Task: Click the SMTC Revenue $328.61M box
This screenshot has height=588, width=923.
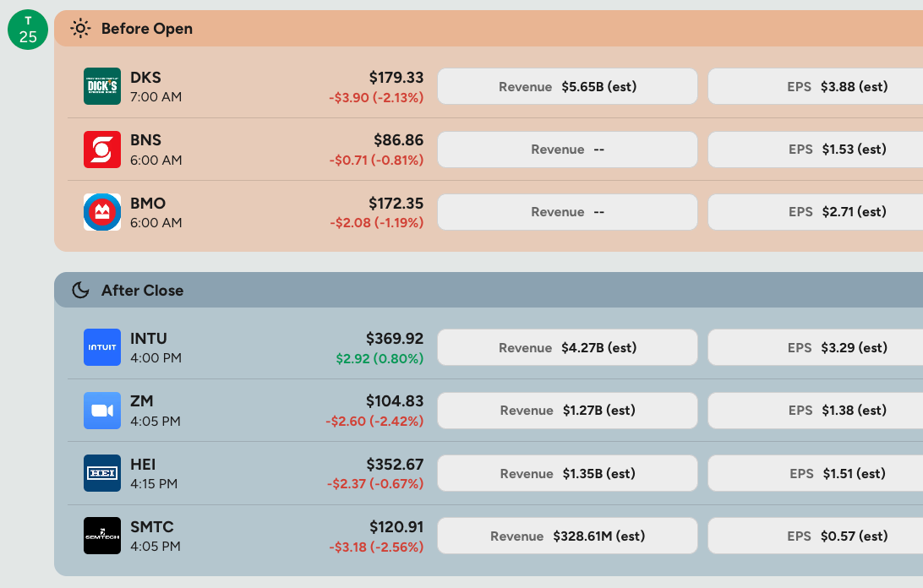Action: tap(567, 536)
